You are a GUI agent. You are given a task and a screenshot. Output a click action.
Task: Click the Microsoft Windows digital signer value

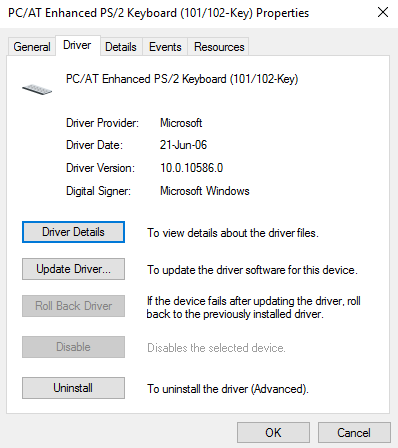205,191
